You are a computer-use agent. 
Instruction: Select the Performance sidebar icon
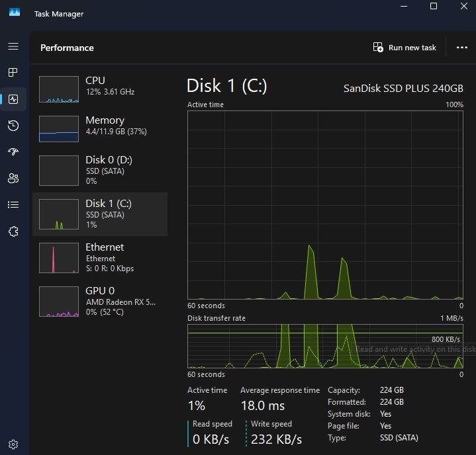click(13, 99)
